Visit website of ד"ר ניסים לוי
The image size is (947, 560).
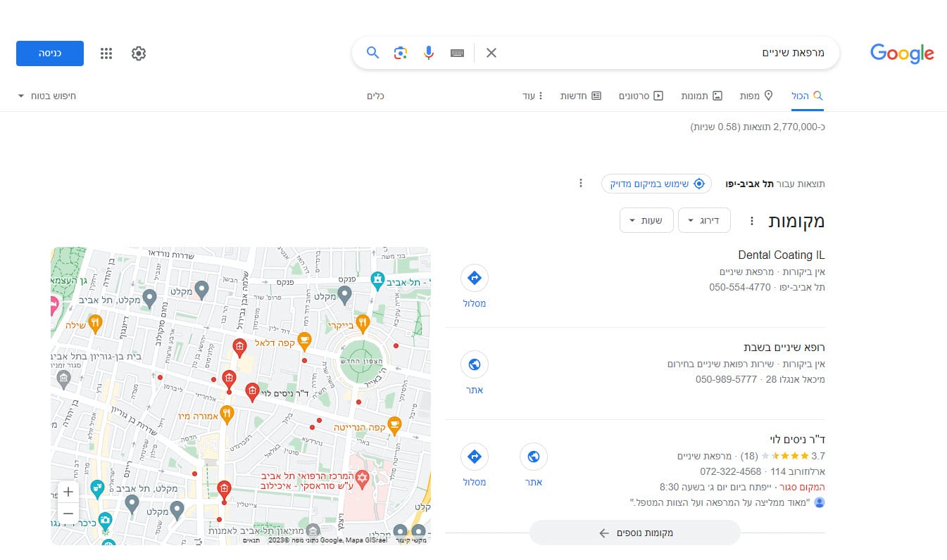click(533, 465)
